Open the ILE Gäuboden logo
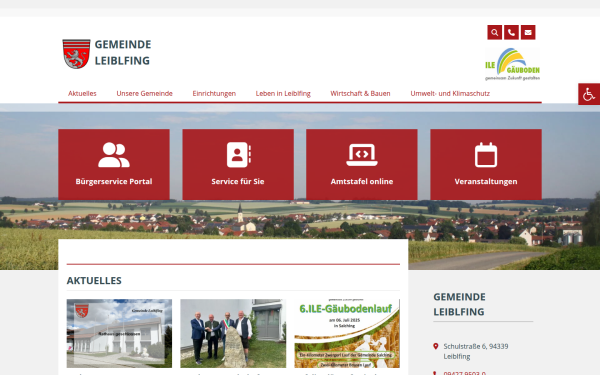 tap(512, 64)
